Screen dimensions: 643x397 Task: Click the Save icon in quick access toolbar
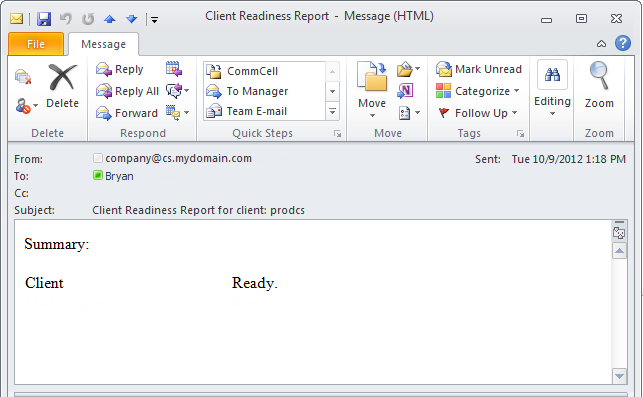click(44, 19)
